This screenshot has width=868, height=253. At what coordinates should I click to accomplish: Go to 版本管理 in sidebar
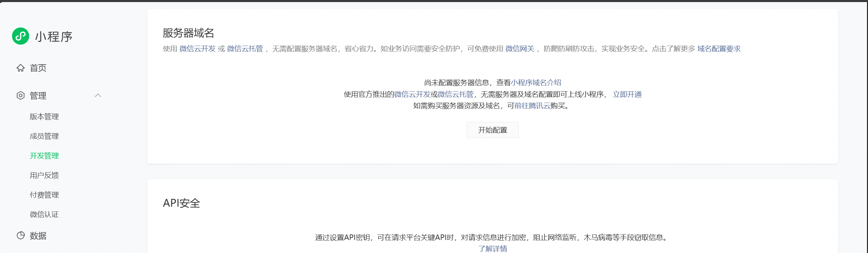coord(44,117)
